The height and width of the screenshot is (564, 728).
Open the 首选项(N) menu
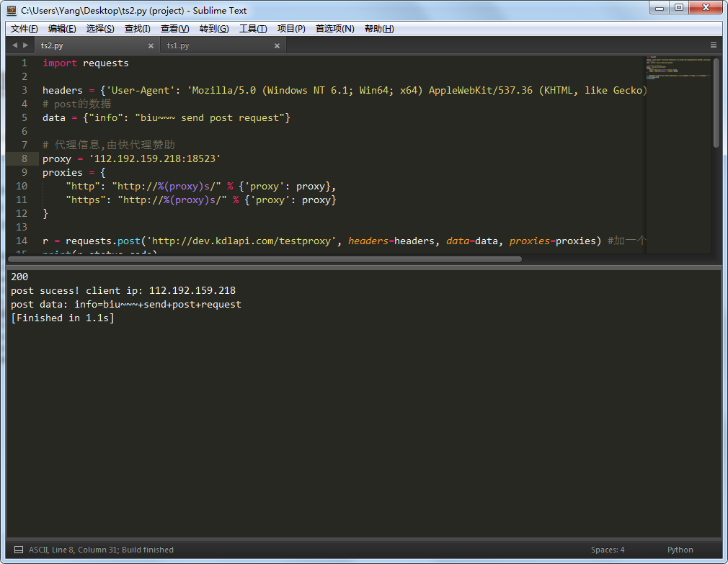[334, 29]
